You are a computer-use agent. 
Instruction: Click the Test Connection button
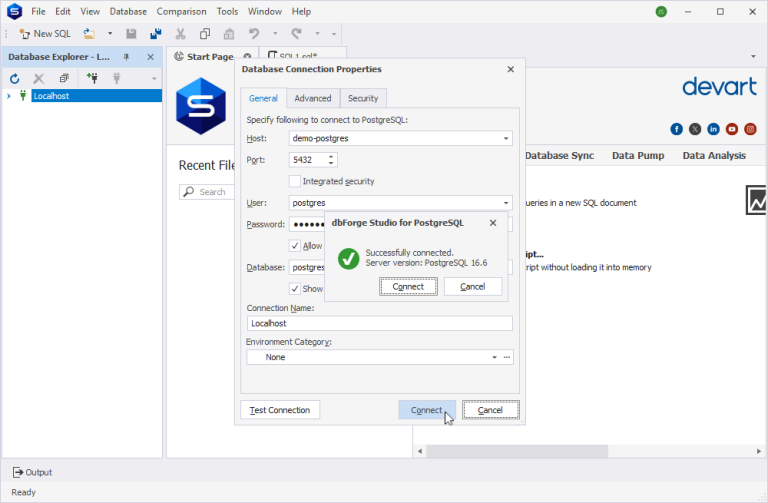click(279, 410)
